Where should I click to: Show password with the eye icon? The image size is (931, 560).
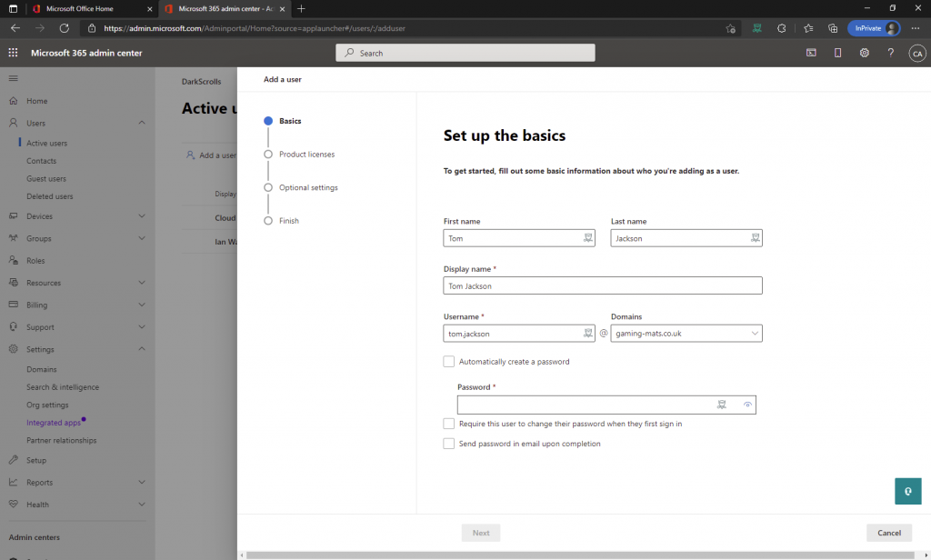tap(747, 405)
